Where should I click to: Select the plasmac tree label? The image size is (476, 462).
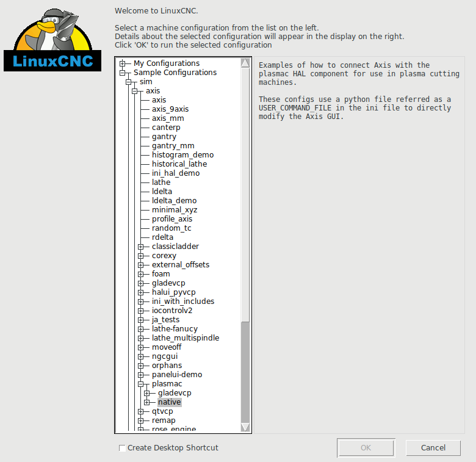pos(167,384)
